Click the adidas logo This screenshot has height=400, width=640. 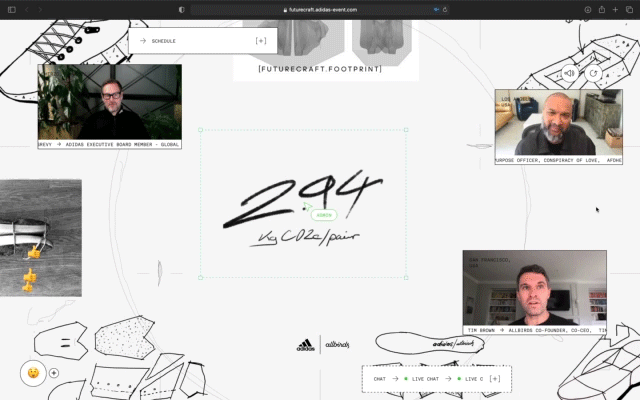pos(305,345)
